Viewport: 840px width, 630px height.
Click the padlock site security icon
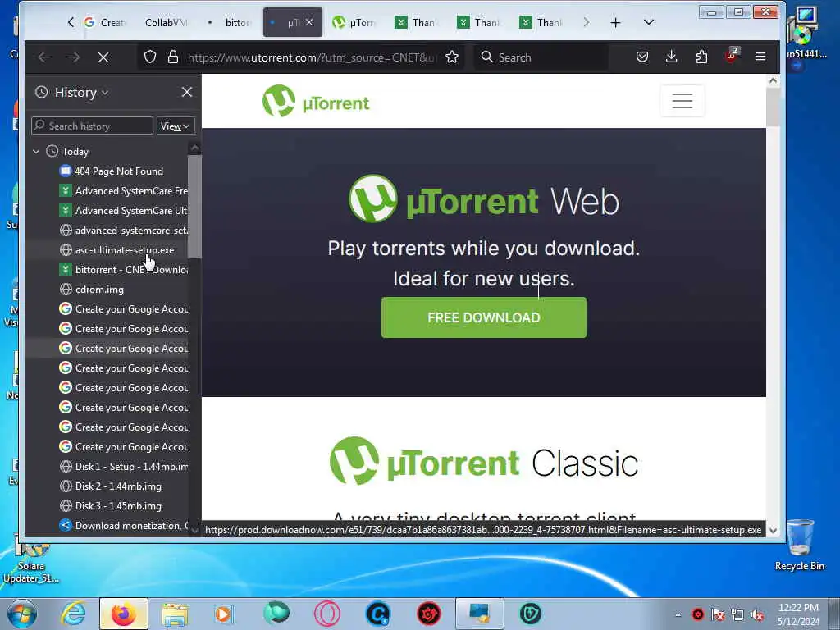pos(172,57)
